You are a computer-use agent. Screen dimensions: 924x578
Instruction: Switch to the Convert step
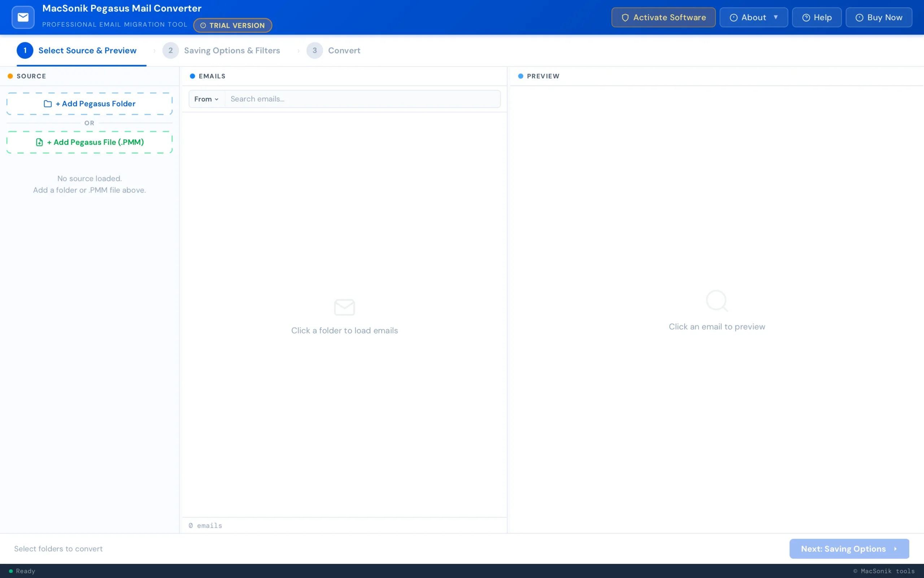point(334,51)
